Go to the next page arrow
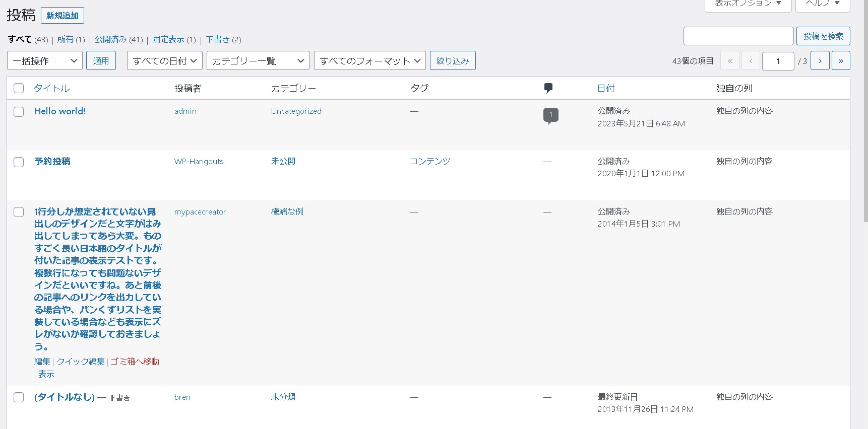Viewport: 868px width, 429px height. [x=820, y=61]
